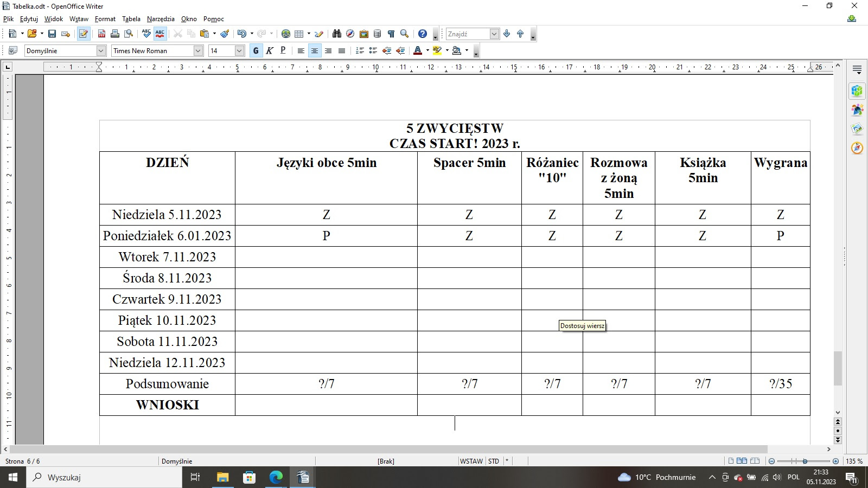This screenshot has width=868, height=488.
Task: Open font size 14 dropdown
Action: (240, 50)
